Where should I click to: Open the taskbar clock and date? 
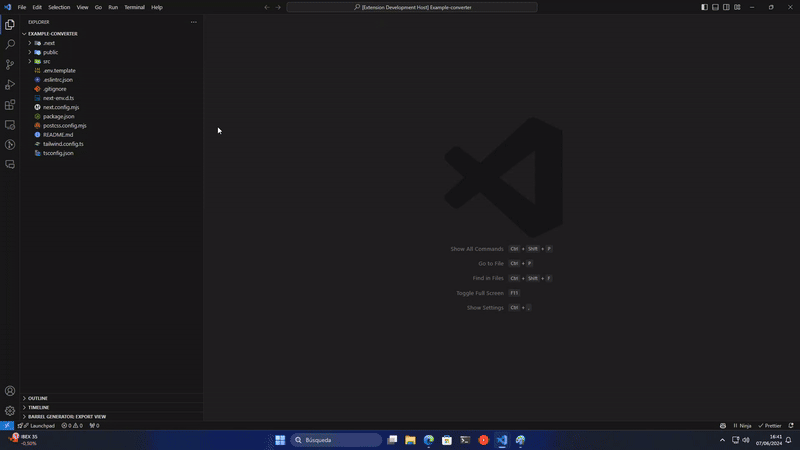pyautogui.click(x=769, y=440)
